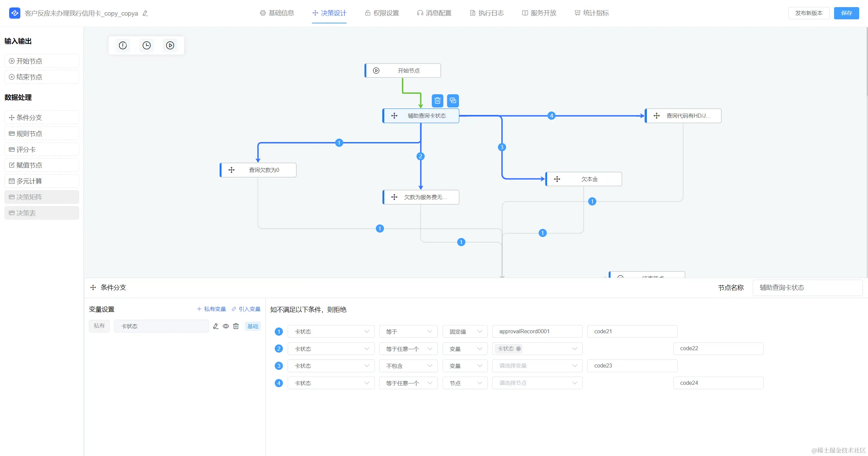Image resolution: width=868 pixels, height=456 pixels.
Task: Click the exclamation warning icon in canvas toolbar
Action: [x=123, y=45]
